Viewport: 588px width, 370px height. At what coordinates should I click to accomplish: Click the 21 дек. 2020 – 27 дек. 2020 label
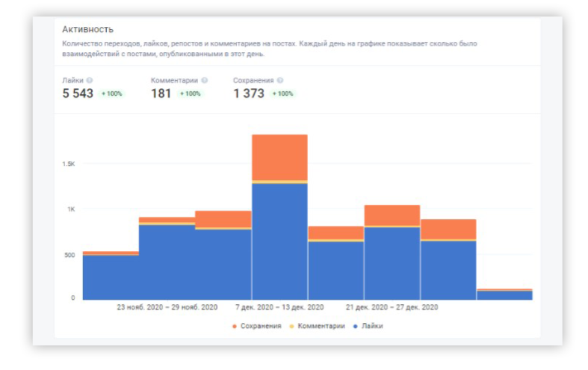click(392, 307)
